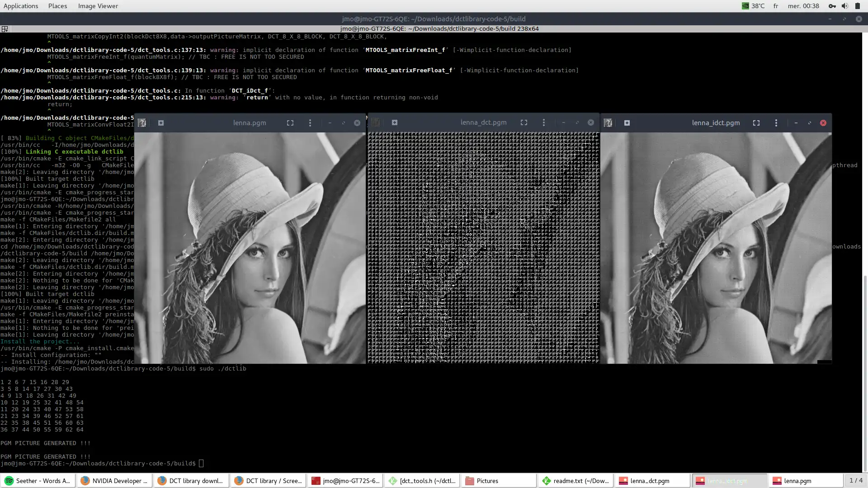Switch to lenna.pgm taskbar item
This screenshot has height=488, width=868.
pos(806,481)
